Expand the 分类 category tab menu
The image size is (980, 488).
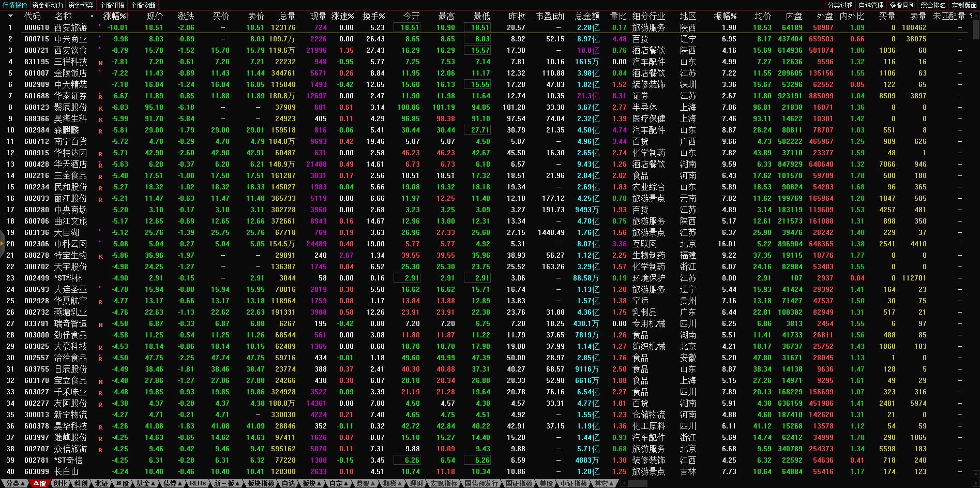click(16, 483)
